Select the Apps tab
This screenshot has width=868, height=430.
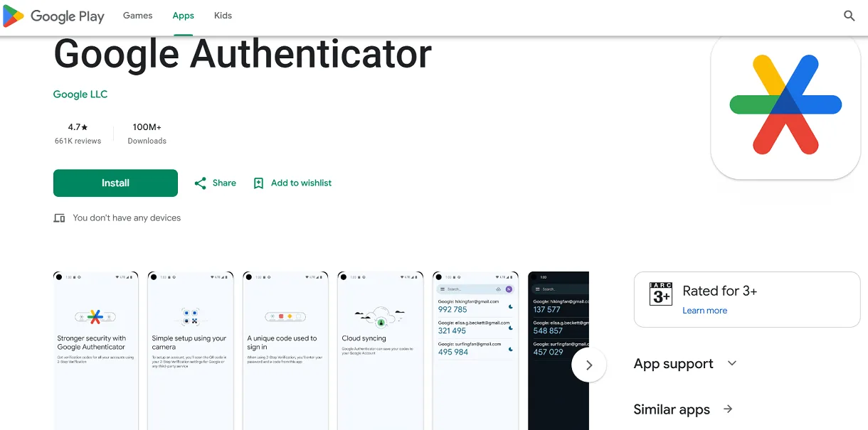coord(184,16)
